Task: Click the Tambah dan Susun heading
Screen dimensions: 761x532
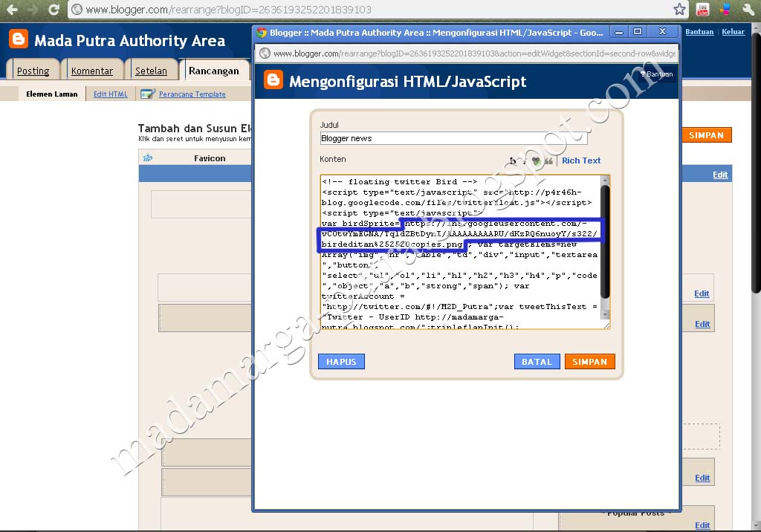Action: point(195,128)
